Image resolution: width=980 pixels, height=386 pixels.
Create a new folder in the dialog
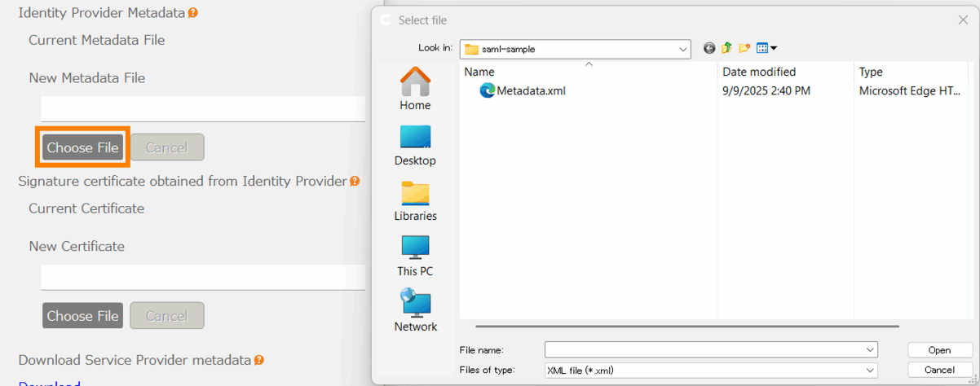pos(744,49)
